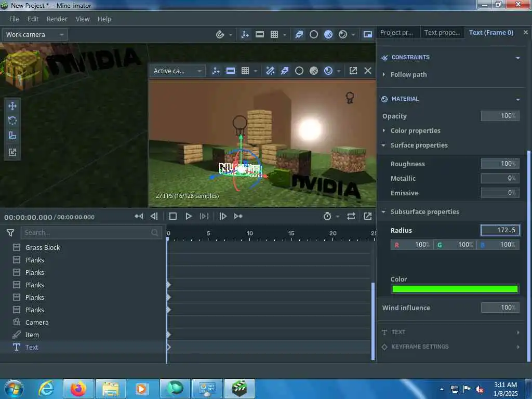Open the Help menu
The image size is (532, 399).
(104, 19)
